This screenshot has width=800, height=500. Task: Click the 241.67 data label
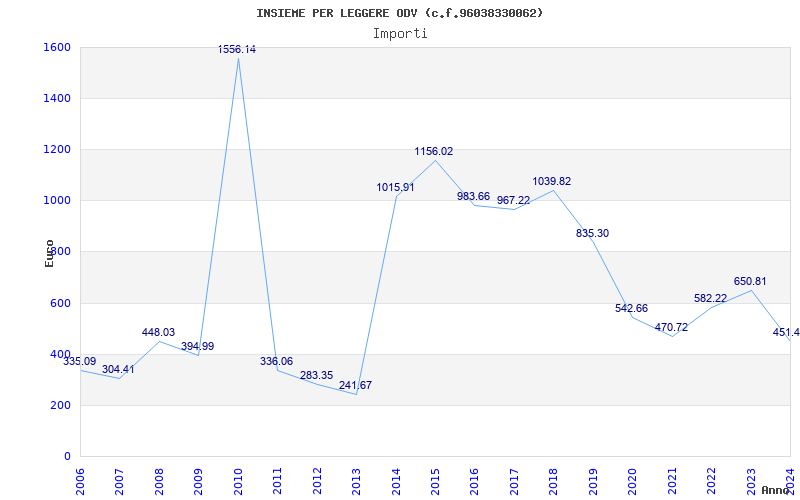click(356, 385)
